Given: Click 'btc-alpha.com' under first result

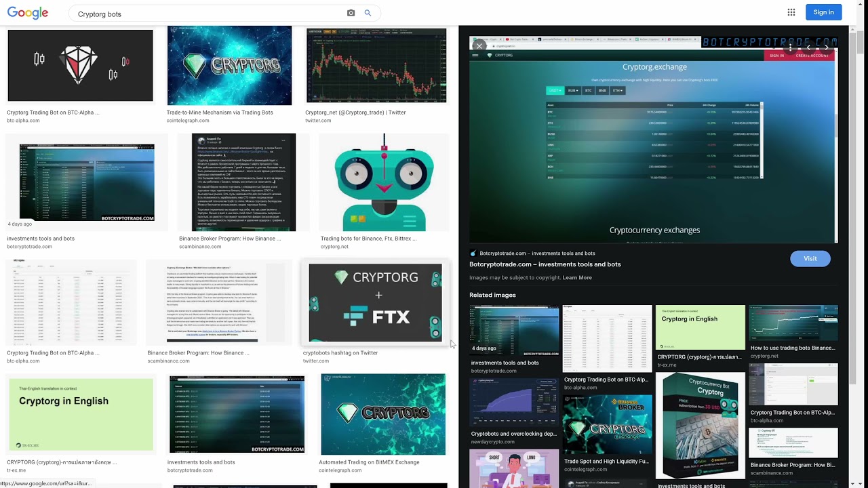Looking at the screenshot, I should click(x=23, y=121).
